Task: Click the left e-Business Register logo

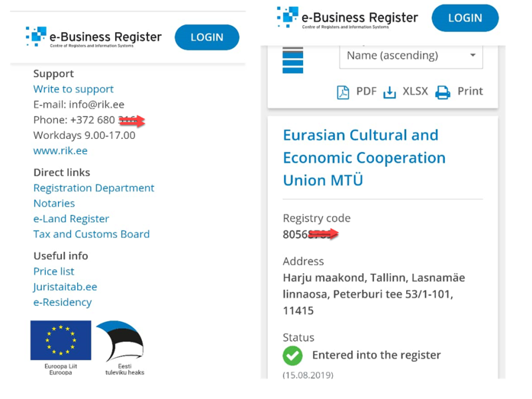Action: [94, 37]
